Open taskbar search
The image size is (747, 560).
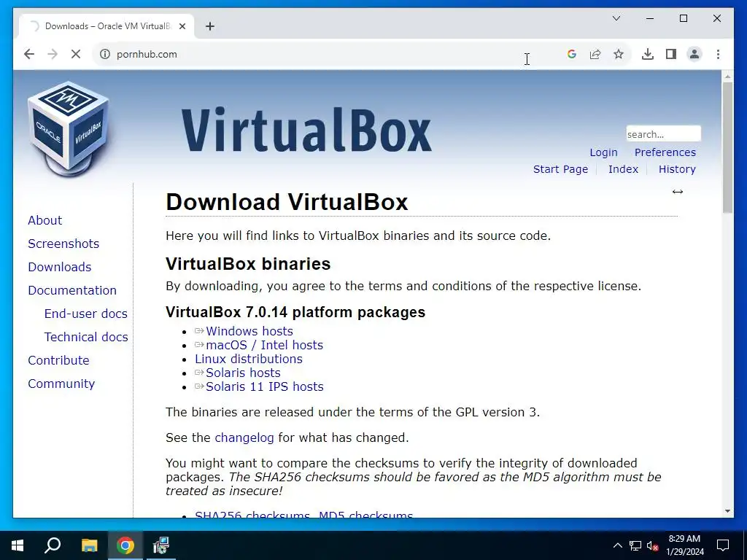[53, 545]
